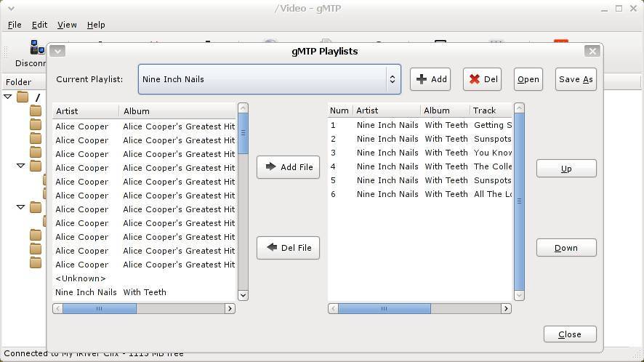
Task: Move track with the Up button
Action: [x=566, y=169]
